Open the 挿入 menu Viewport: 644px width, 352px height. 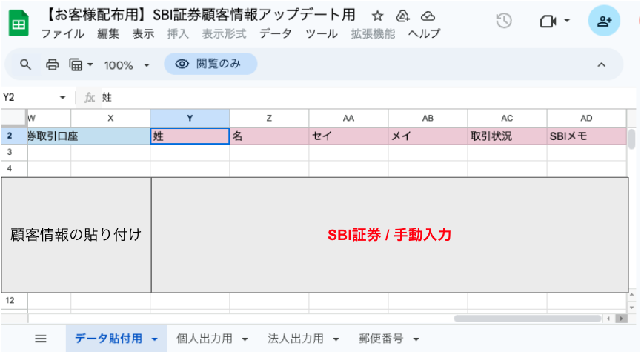[178, 33]
